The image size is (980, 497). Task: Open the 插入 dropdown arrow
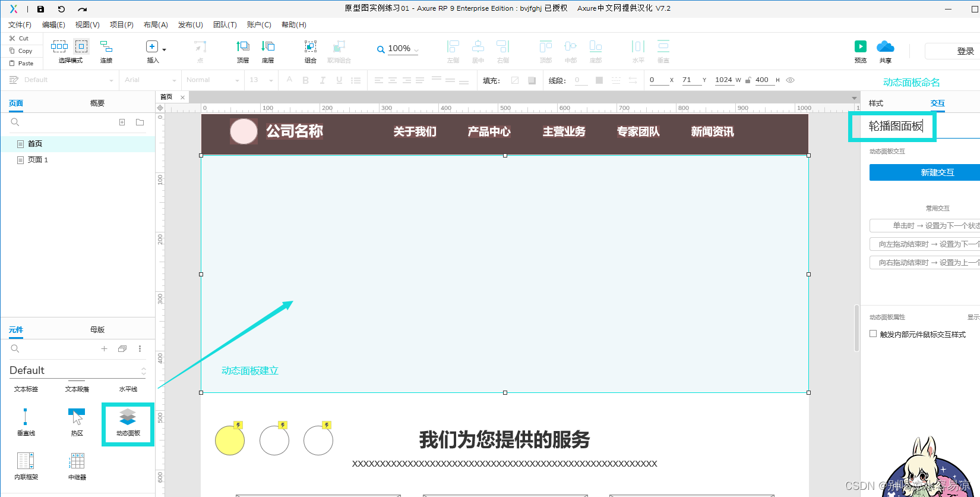pos(165,49)
